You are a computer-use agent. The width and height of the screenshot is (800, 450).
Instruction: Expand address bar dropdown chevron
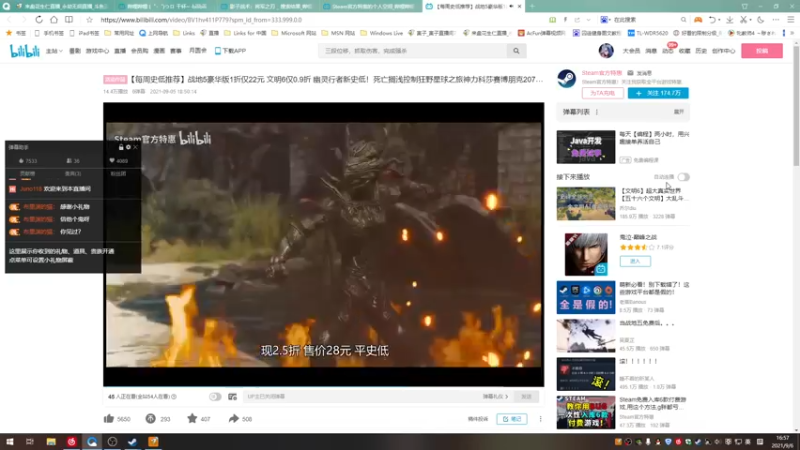point(588,20)
